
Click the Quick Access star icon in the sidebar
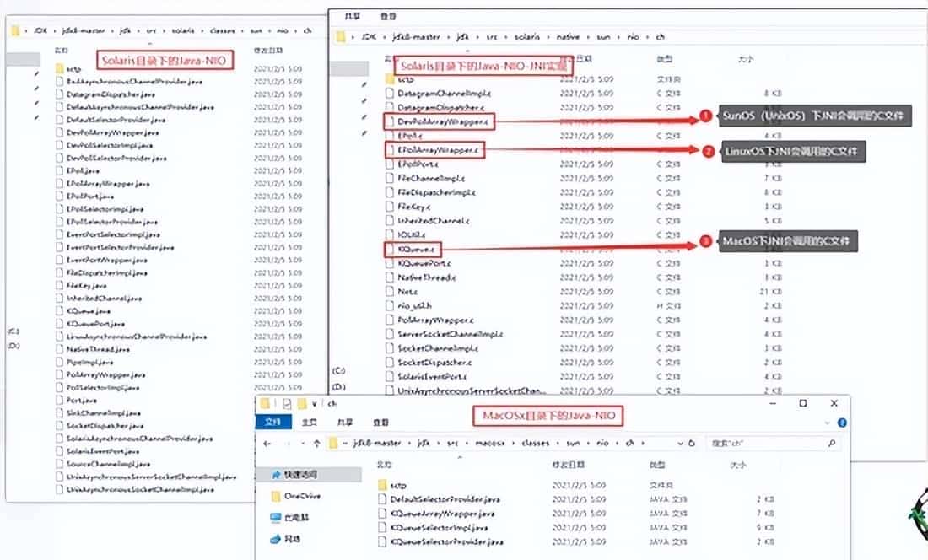[x=276, y=475]
